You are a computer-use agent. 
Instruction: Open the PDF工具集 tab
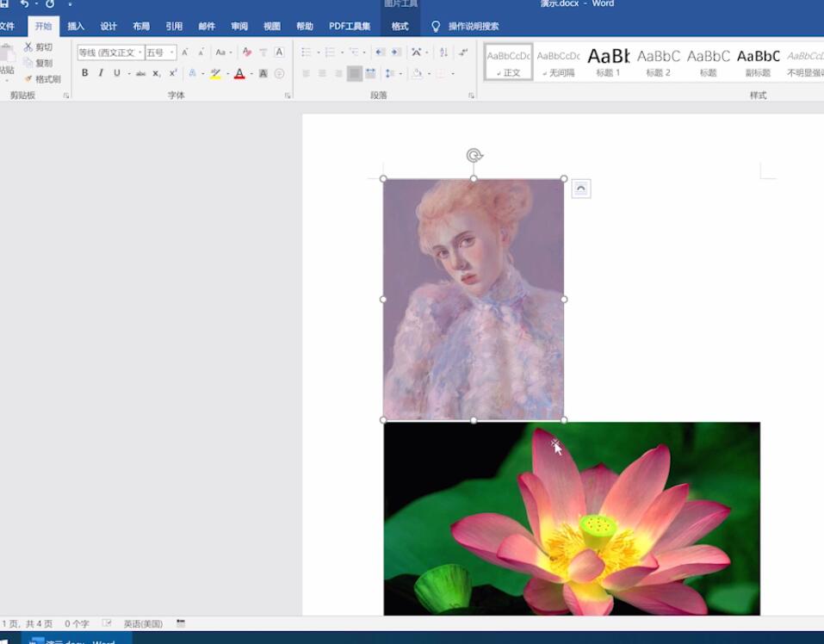click(350, 27)
